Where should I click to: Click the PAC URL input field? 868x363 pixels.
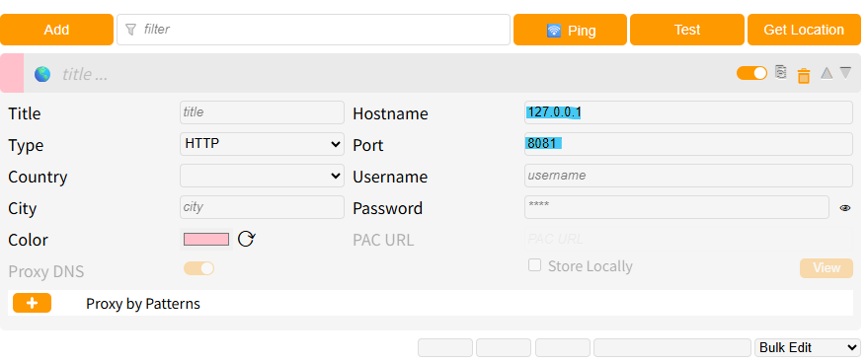click(x=688, y=239)
